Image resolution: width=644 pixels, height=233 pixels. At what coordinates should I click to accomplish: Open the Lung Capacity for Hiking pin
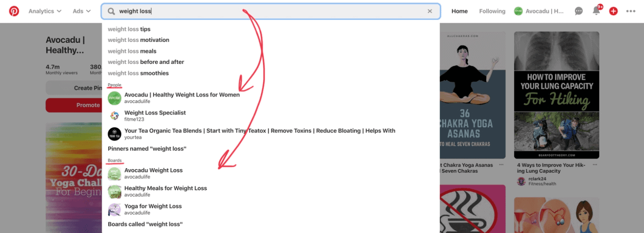[x=557, y=95]
